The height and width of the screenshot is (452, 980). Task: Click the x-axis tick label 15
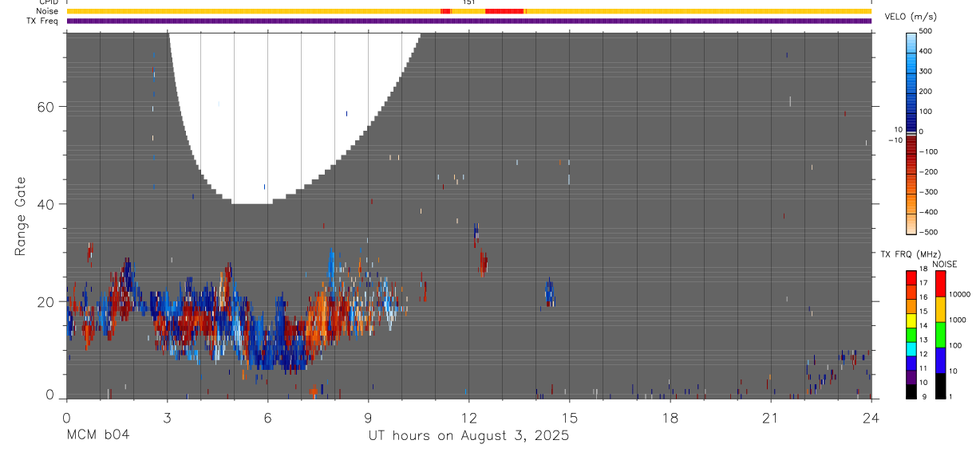click(569, 419)
